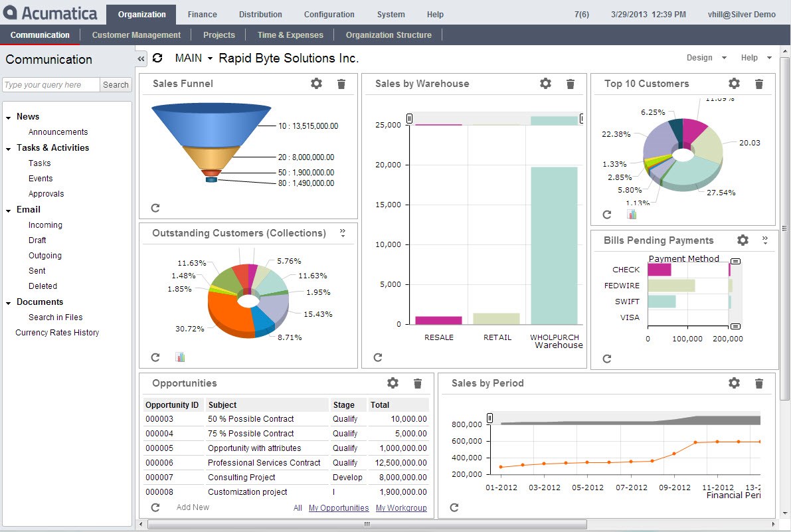Open settings gear on Bills Pending Payments

pos(743,240)
